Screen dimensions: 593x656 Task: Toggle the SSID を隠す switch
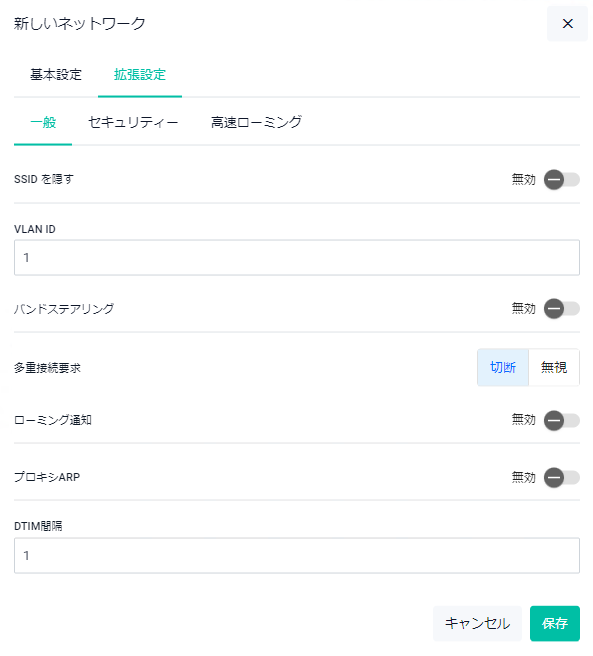562,180
